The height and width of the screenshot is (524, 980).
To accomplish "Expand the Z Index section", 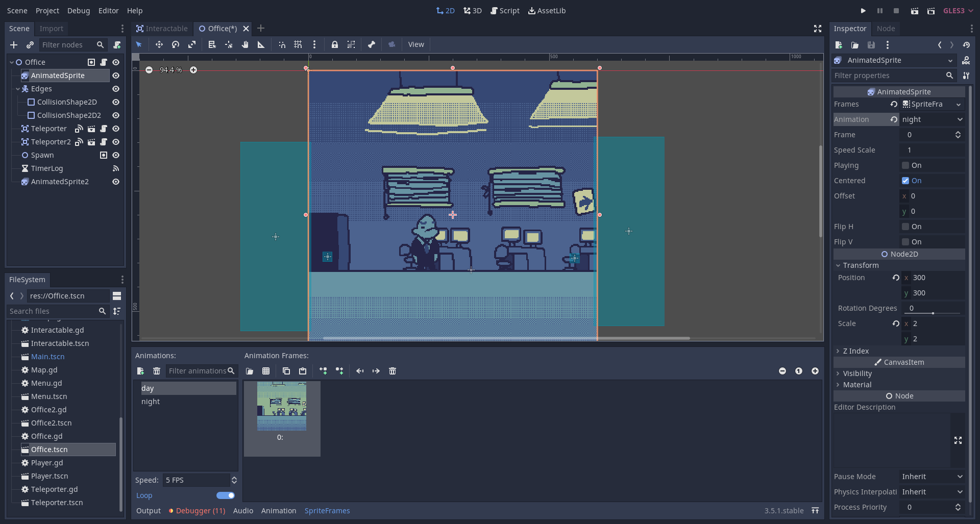I will pos(855,351).
